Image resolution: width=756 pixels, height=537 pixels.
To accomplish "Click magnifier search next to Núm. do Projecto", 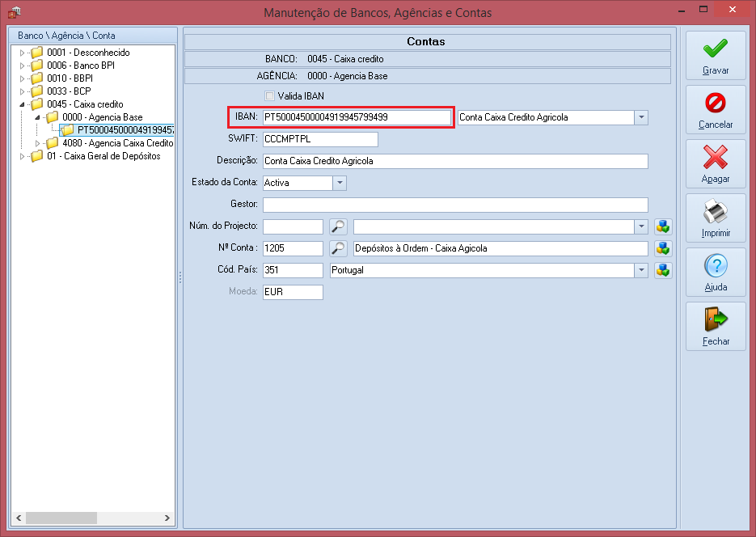I will 338,226.
